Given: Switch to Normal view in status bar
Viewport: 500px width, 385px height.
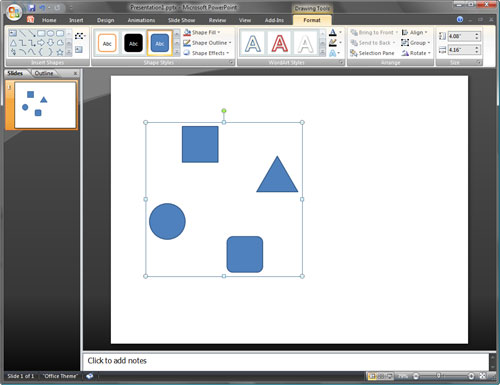Looking at the screenshot, I should (x=372, y=376).
